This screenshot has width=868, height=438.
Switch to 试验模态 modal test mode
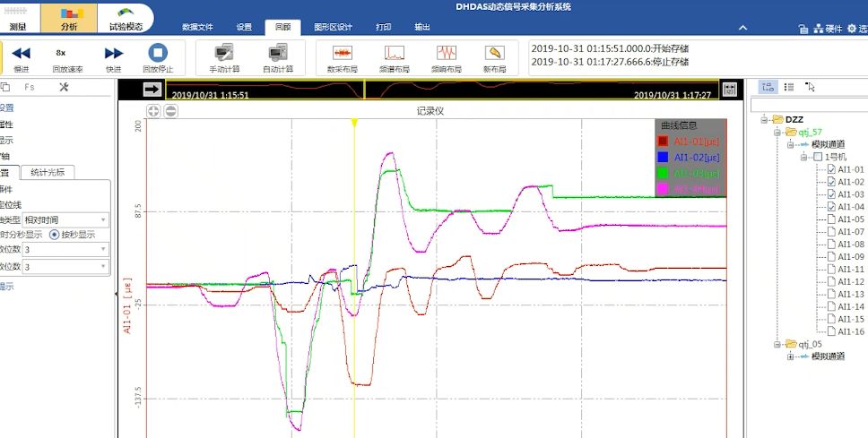[126, 18]
